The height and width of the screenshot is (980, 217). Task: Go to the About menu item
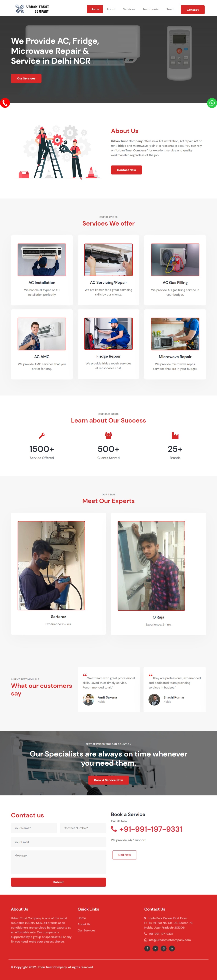(111, 9)
